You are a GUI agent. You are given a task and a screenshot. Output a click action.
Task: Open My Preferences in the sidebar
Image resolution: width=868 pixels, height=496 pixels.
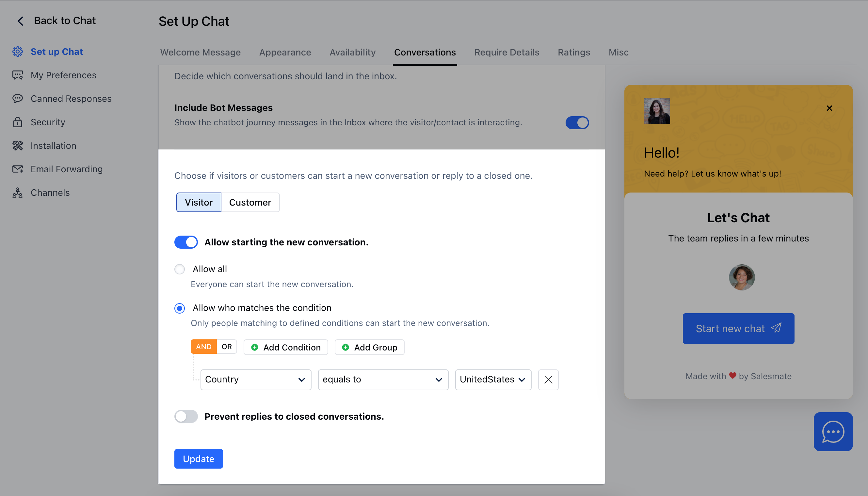[63, 75]
